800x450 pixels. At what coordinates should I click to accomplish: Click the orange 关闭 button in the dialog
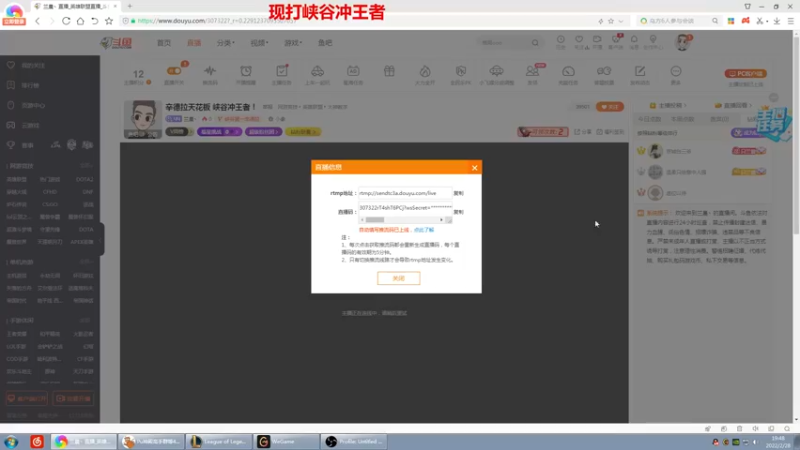point(398,278)
